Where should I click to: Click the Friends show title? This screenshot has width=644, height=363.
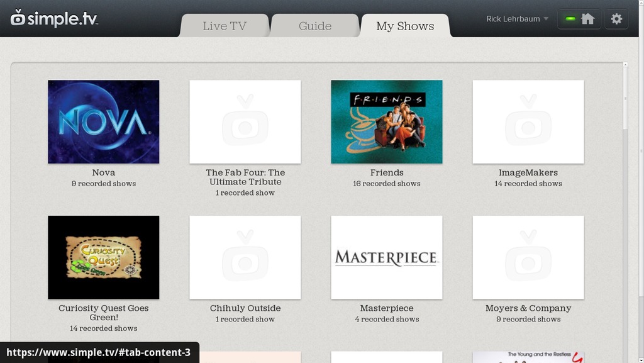(x=387, y=172)
